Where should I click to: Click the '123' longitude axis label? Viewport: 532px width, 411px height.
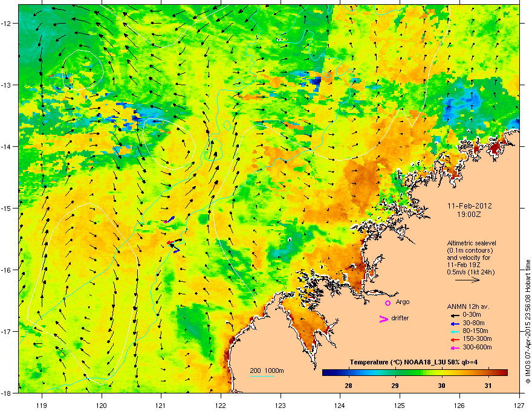281,405
